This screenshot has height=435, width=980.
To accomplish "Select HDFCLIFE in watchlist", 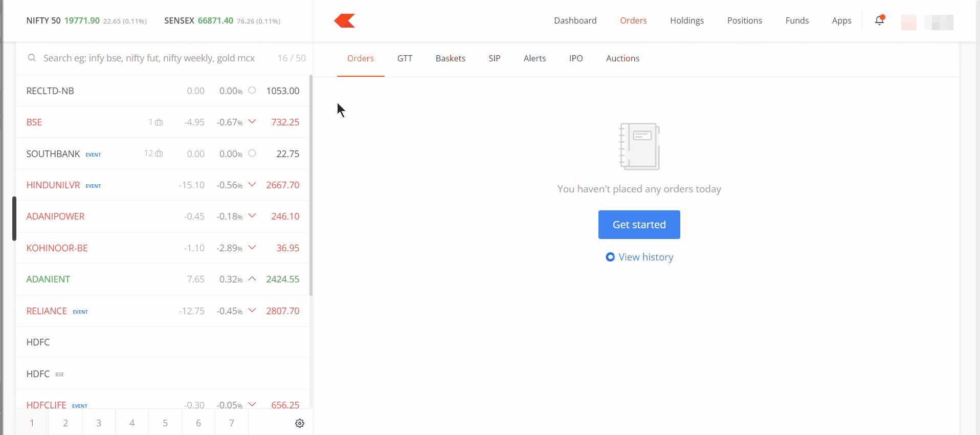I will tap(163, 400).
